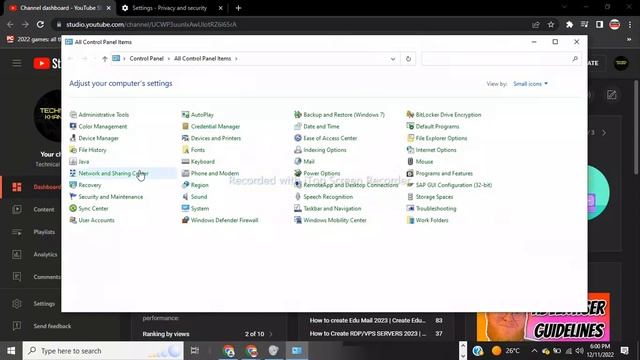Click Windows Start button
This screenshot has width=640, height=360.
point(11,351)
